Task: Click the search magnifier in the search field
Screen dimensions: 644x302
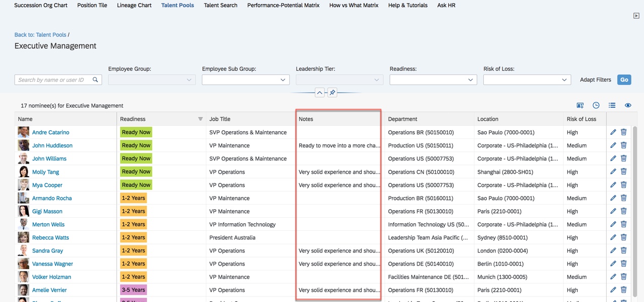Action: pyautogui.click(x=95, y=79)
